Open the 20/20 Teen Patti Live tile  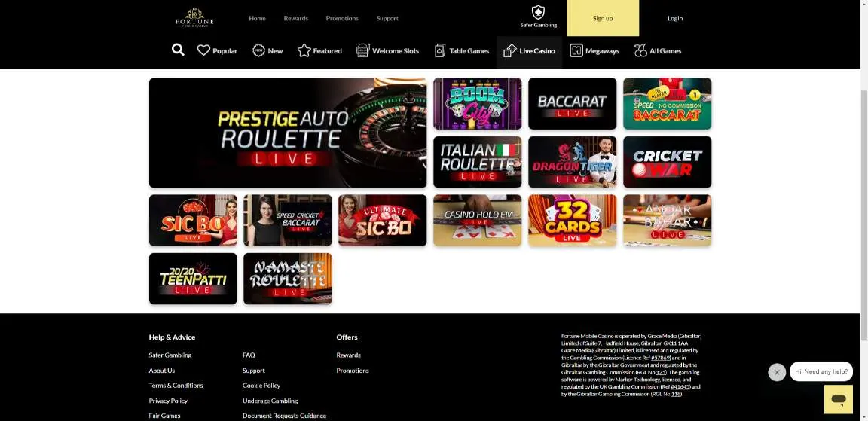(193, 279)
